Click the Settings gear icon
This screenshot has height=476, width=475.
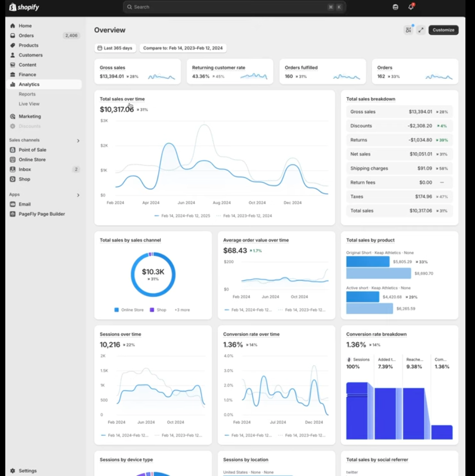click(x=13, y=471)
